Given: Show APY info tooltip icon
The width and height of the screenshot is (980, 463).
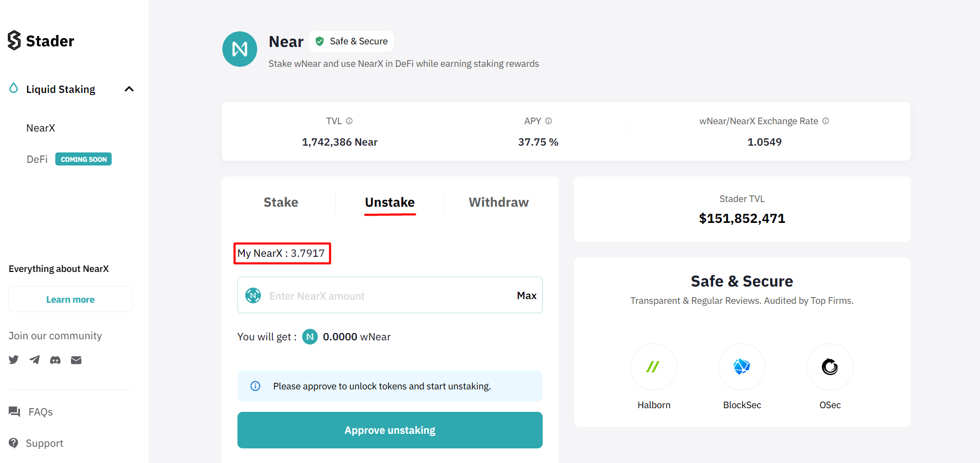Looking at the screenshot, I should point(548,121).
